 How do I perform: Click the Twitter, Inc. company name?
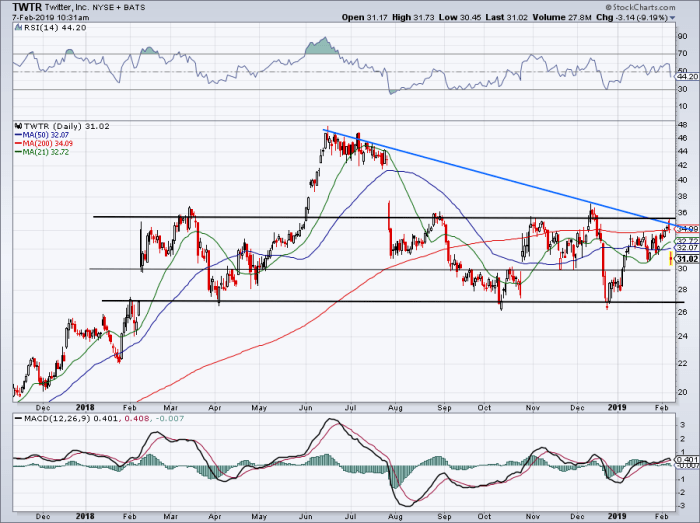pos(66,8)
